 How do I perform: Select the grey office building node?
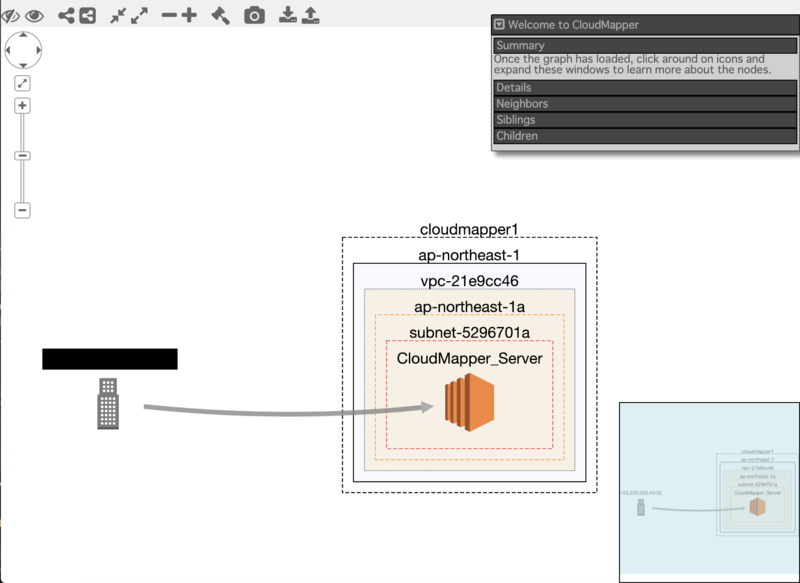[x=108, y=403]
